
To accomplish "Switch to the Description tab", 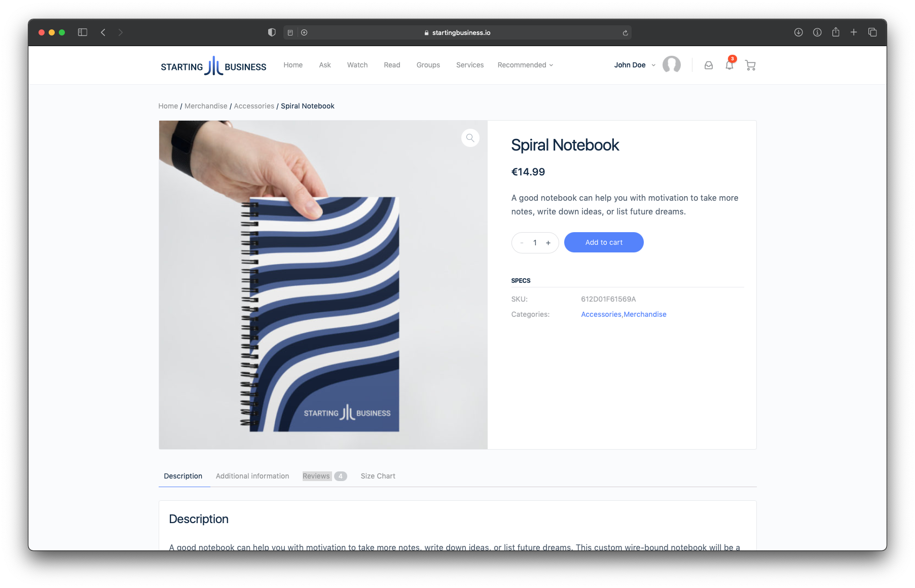I will click(x=183, y=476).
